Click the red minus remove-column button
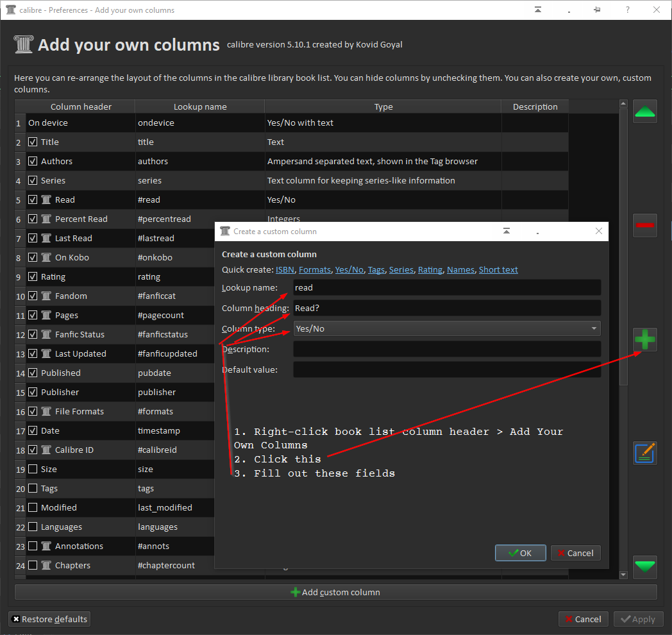 644,225
